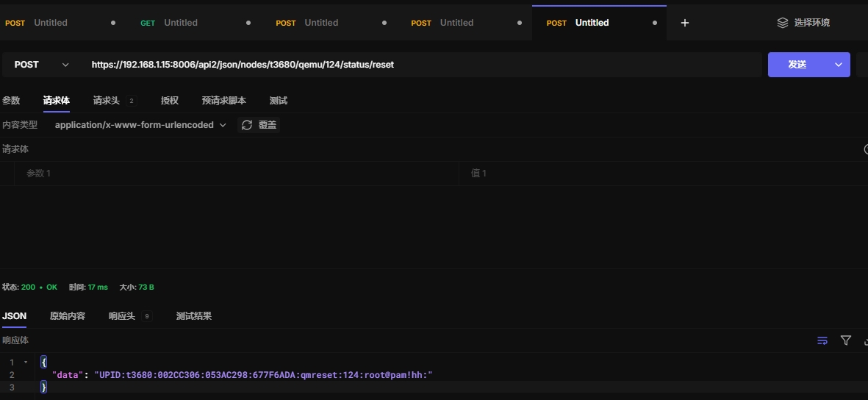Image resolution: width=868 pixels, height=400 pixels.
Task: Open the 授权 tab
Action: coord(170,101)
